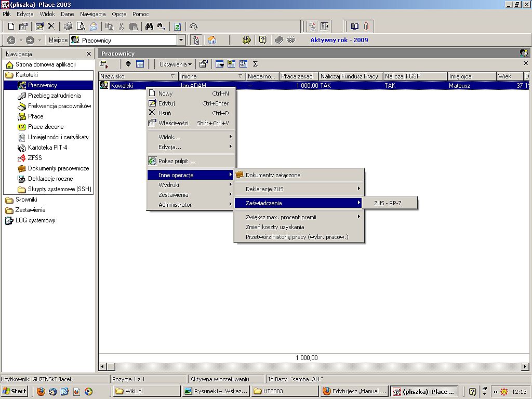
Task: Click the horizontal scrollbar right arrow
Action: click(x=525, y=366)
